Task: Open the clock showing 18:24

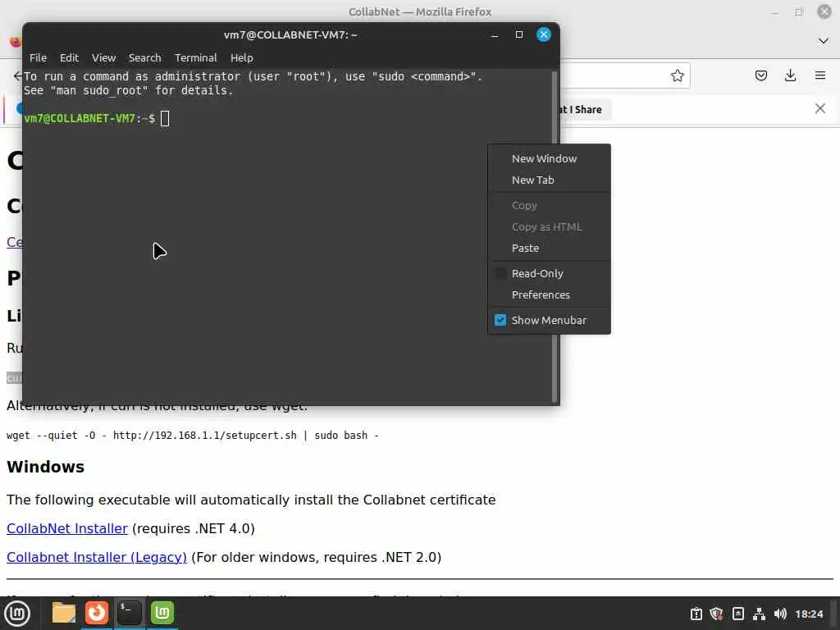Action: click(808, 614)
